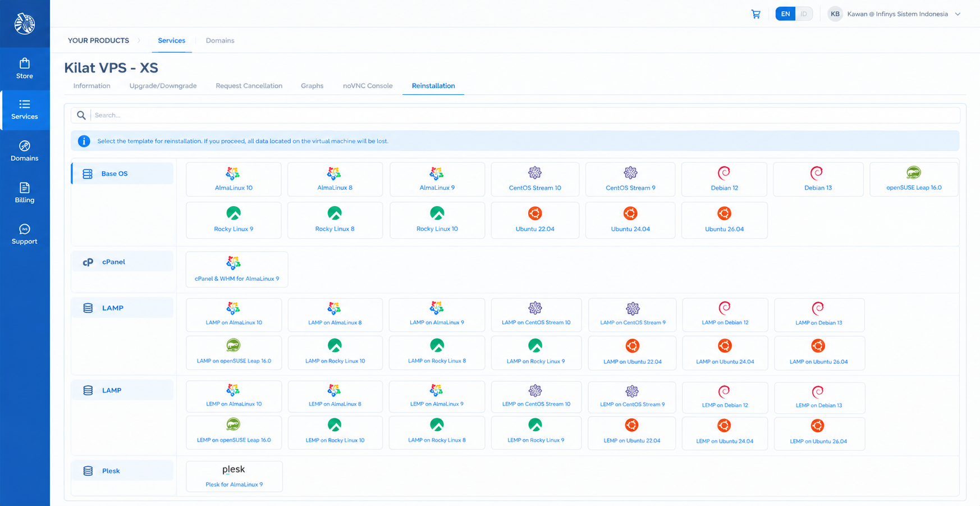Select cPanel & WHM for AlmaLinux 9
The height and width of the screenshot is (506, 980).
point(237,269)
